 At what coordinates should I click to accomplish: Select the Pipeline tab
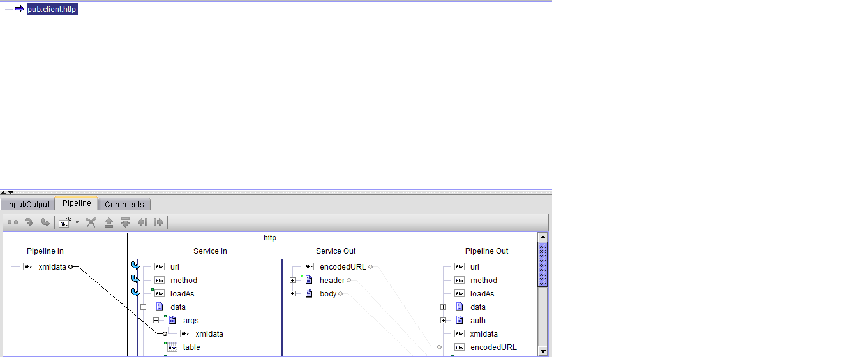point(77,203)
